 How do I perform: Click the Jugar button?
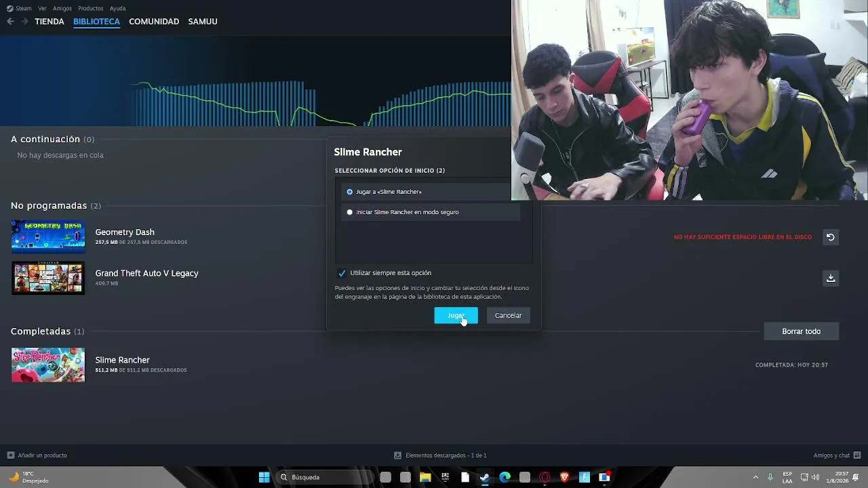pyautogui.click(x=456, y=315)
